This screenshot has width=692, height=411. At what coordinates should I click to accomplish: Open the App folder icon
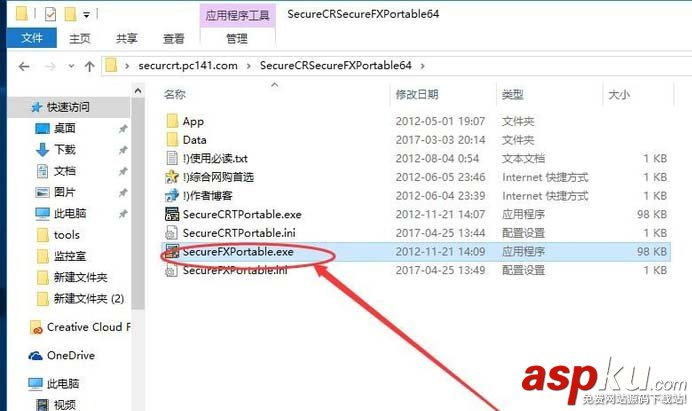click(172, 121)
